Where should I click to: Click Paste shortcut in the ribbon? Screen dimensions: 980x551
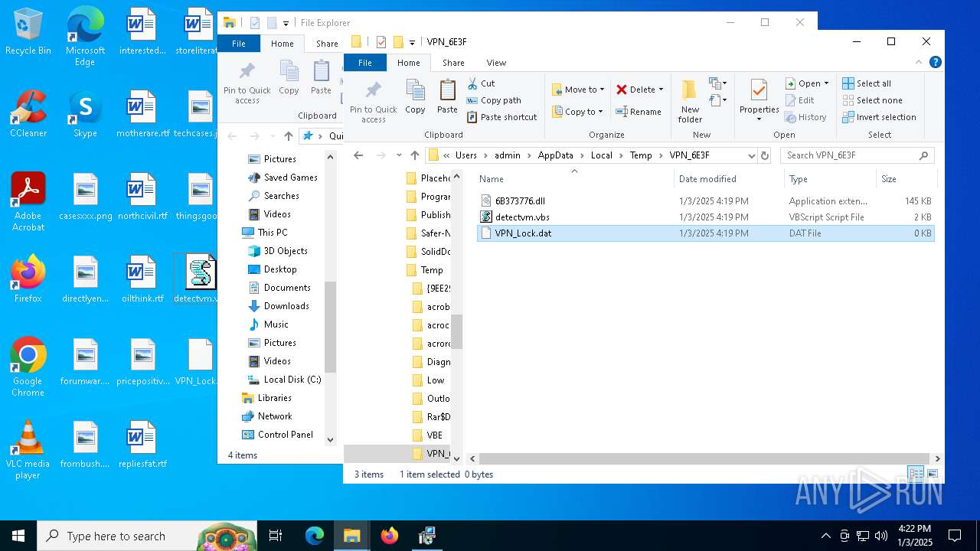(x=501, y=117)
